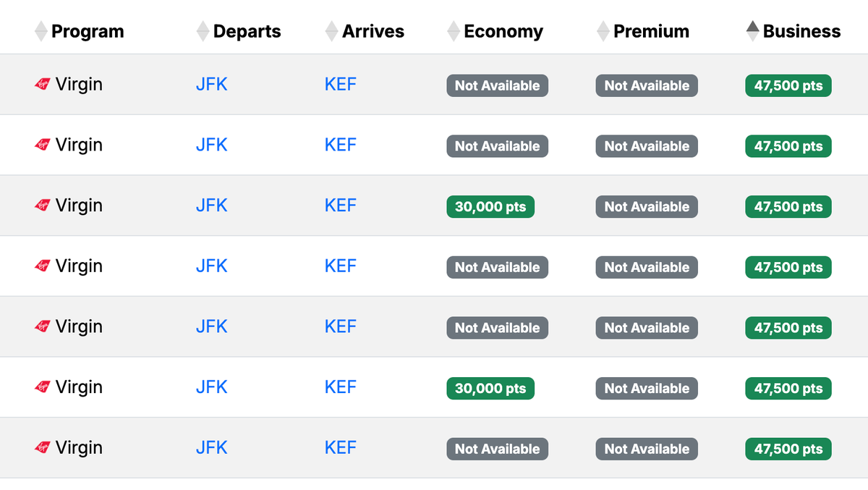Click the sort chevrons beside Arrives header
Image resolution: width=868 pixels, height=490 pixels.
(331, 30)
